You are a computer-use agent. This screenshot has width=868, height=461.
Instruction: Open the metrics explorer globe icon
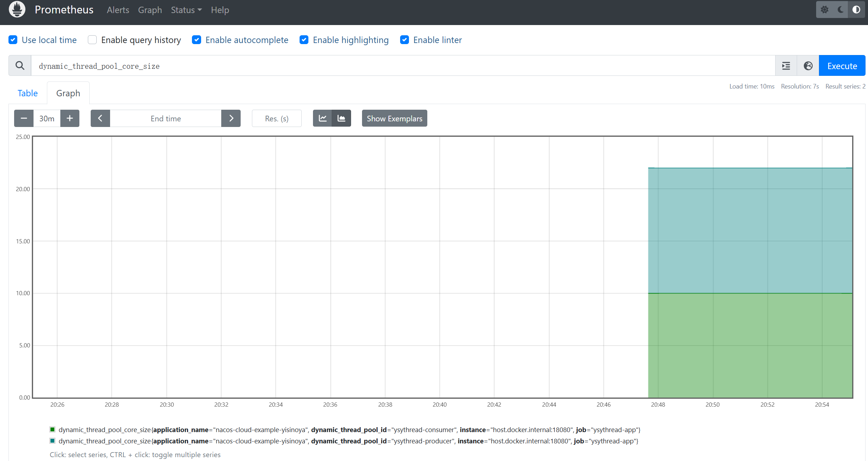click(808, 66)
